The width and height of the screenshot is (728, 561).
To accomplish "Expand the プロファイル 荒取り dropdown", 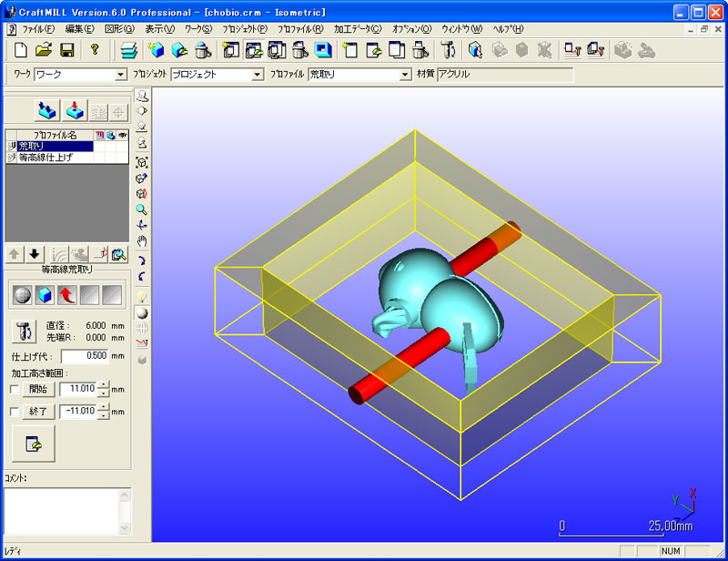I will click(406, 75).
